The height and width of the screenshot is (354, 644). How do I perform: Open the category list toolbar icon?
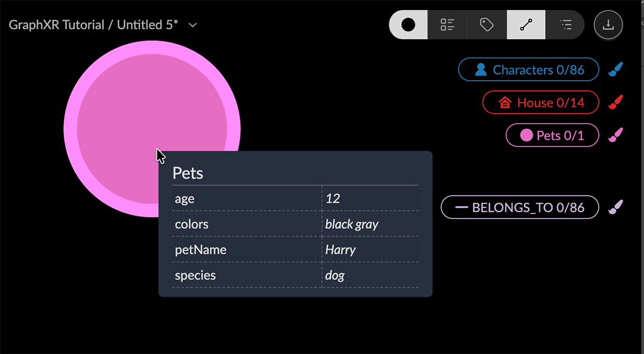[447, 24]
